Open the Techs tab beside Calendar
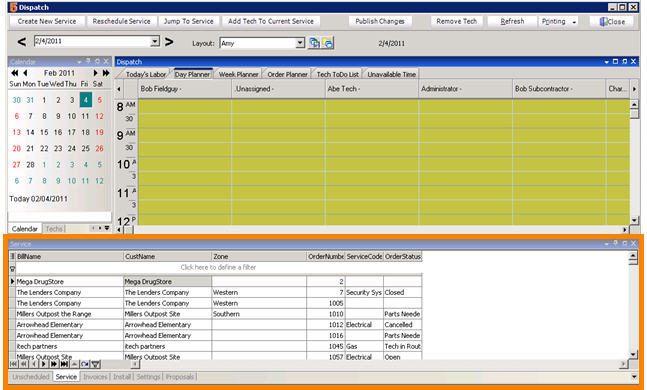 54,229
